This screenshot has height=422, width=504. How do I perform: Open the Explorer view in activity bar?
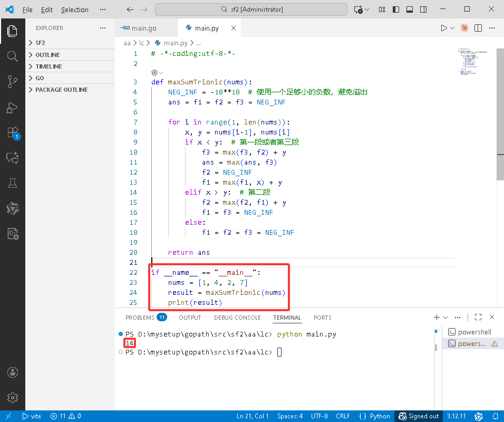tap(12, 31)
